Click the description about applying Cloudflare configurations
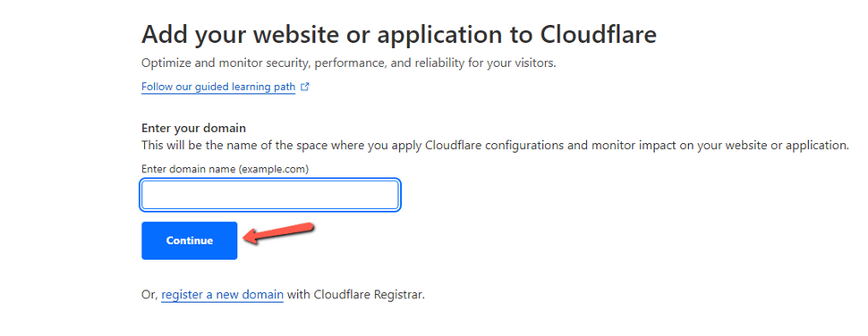 tap(496, 146)
